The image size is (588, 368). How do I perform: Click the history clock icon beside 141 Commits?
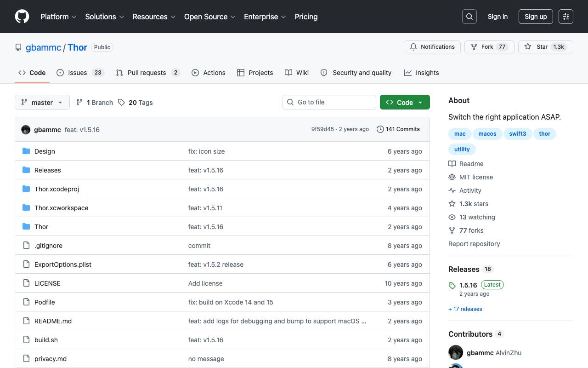tap(380, 129)
